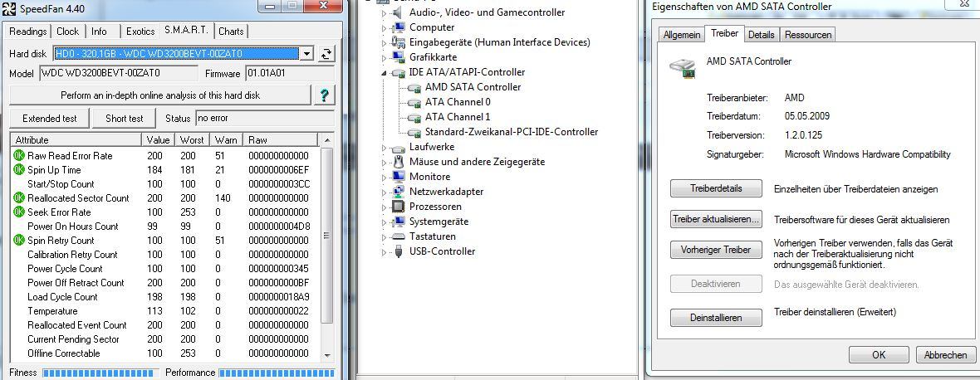Image resolution: width=980 pixels, height=380 pixels.
Task: Expand Audio-, Video- und Gamecontroller node
Action: pos(385,12)
